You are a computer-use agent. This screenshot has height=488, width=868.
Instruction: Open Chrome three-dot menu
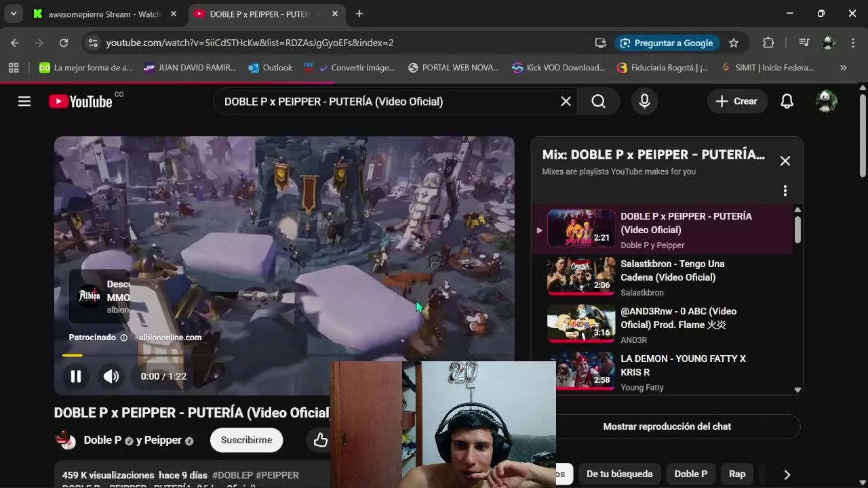[852, 43]
